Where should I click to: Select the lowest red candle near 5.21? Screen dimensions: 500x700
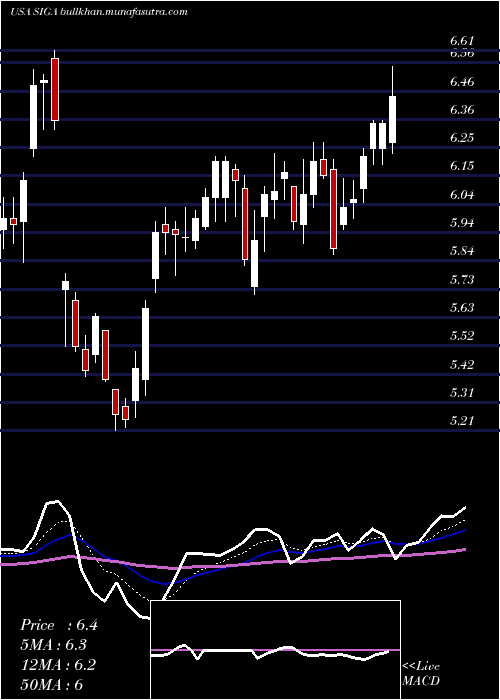click(126, 413)
